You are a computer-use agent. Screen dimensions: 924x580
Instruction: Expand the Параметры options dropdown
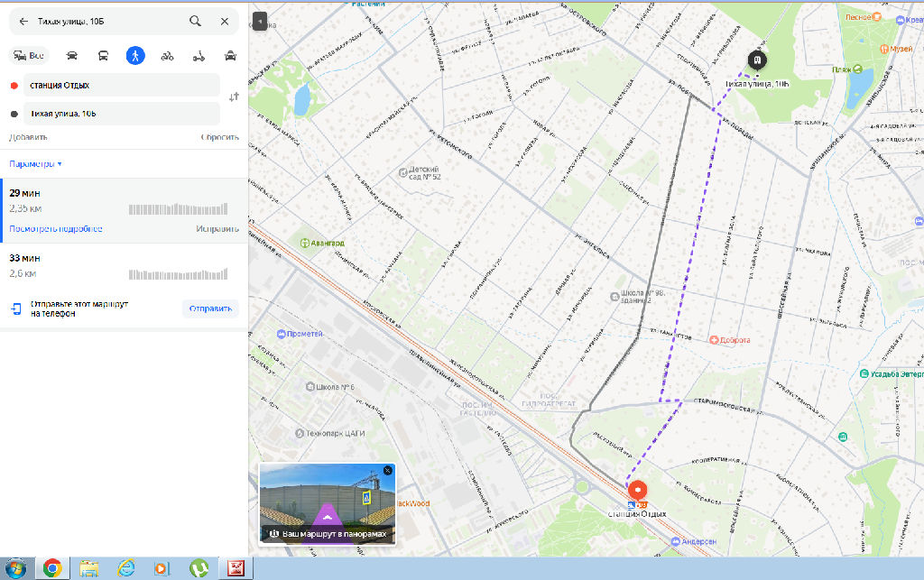(x=35, y=164)
